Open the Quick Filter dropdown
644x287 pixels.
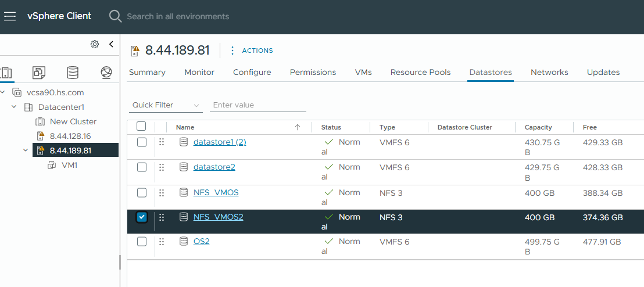[x=166, y=105]
